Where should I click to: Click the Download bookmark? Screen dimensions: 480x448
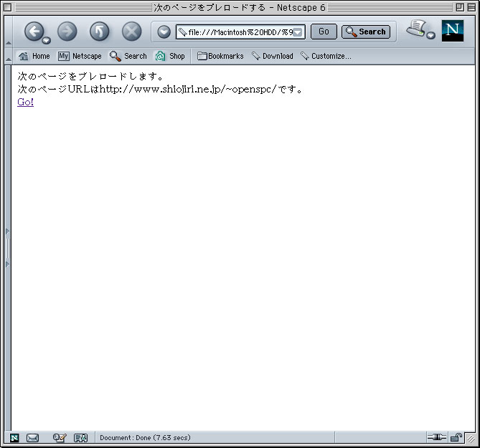tap(273, 56)
